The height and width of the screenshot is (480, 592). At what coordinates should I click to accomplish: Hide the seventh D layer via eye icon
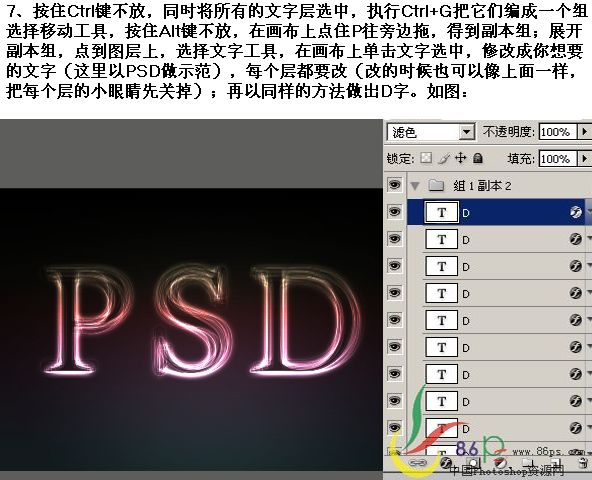tap(395, 374)
